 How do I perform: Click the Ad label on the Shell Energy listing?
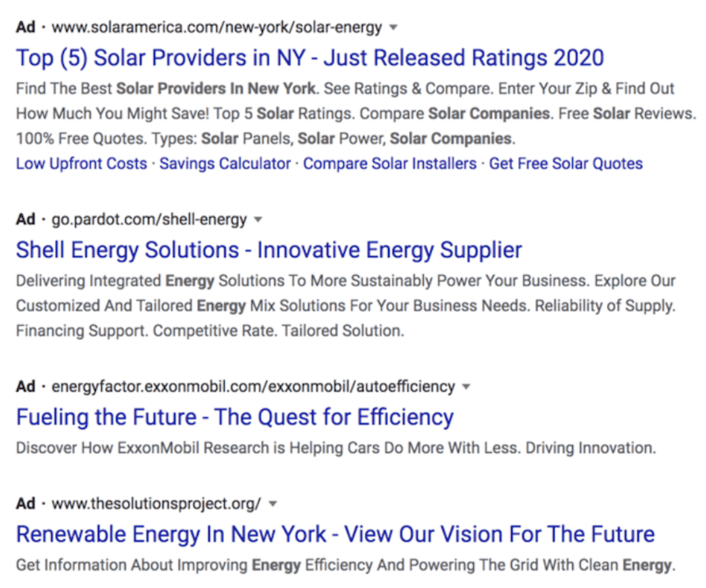[26, 219]
